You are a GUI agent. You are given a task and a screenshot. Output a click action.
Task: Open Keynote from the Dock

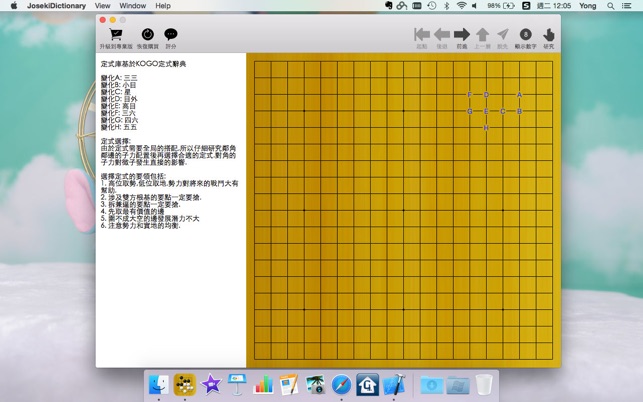[237, 384]
